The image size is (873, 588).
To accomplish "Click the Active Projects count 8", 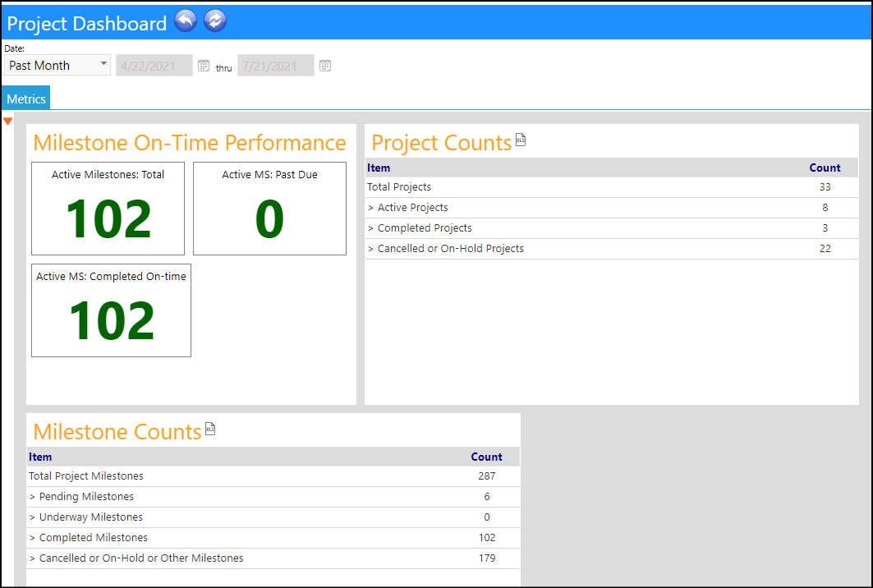I will (x=825, y=208).
